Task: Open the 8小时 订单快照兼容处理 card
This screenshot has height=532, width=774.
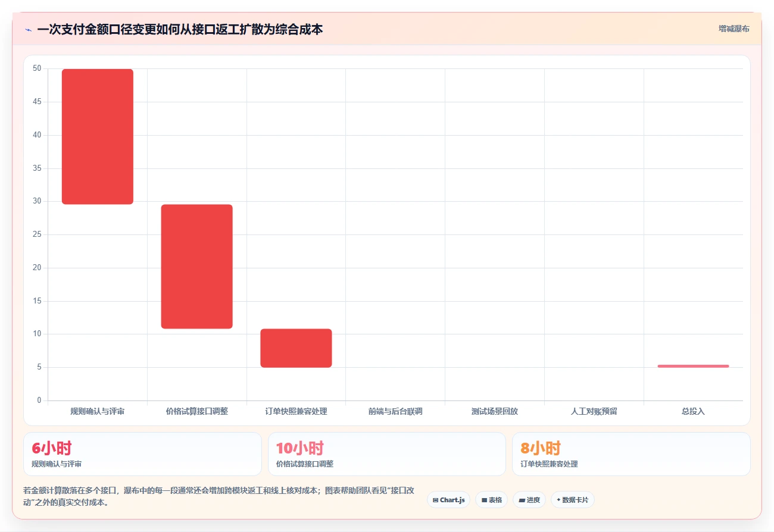Action: (631, 454)
